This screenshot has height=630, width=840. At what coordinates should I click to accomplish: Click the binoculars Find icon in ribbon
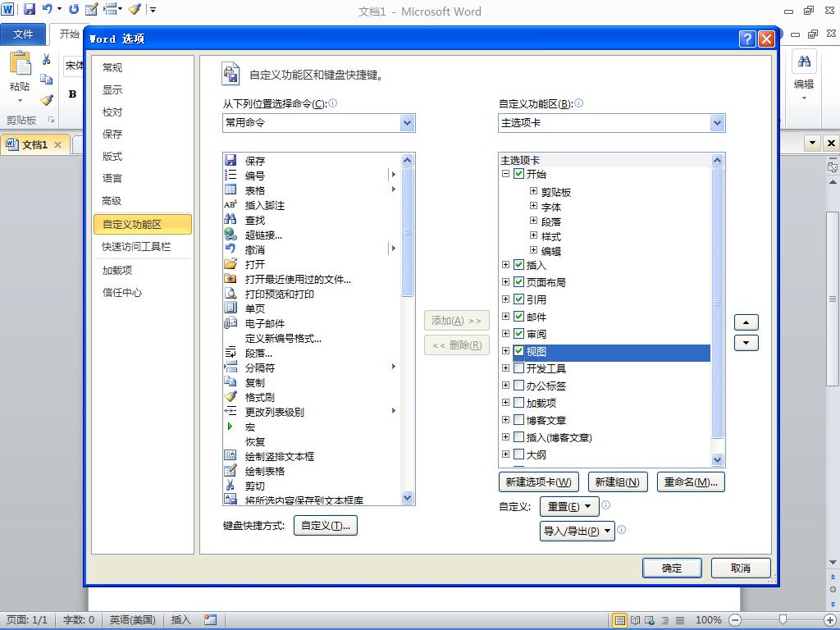pos(804,62)
